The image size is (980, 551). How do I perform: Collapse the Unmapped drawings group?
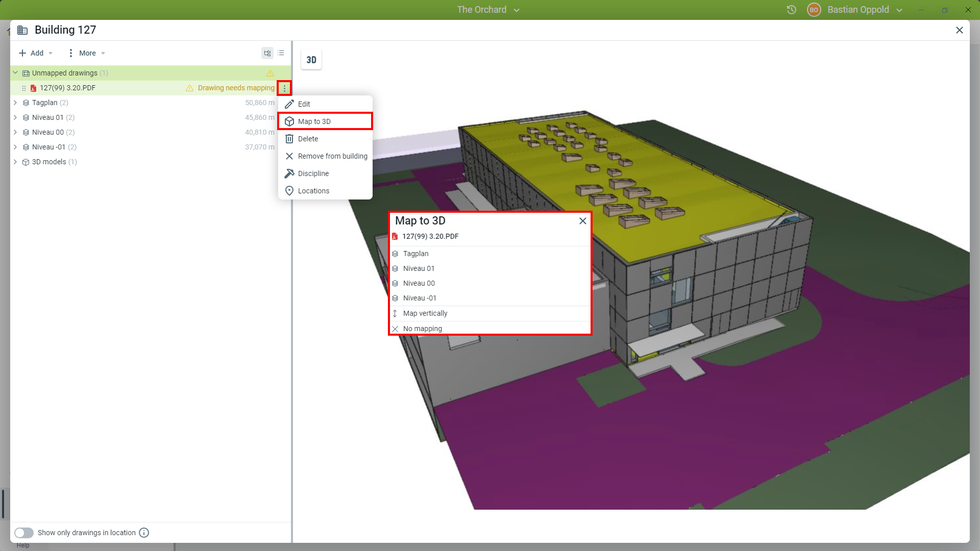tap(15, 73)
